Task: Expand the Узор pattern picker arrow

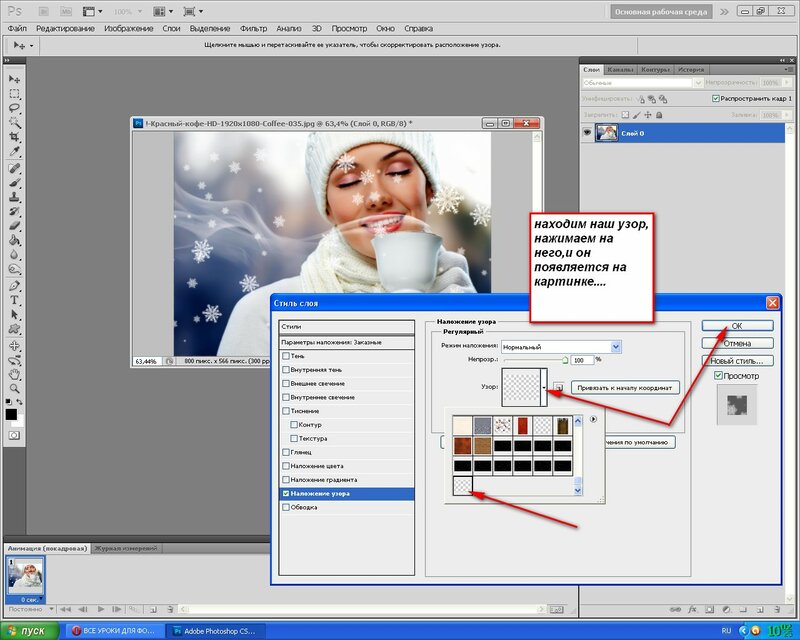Action: (545, 386)
